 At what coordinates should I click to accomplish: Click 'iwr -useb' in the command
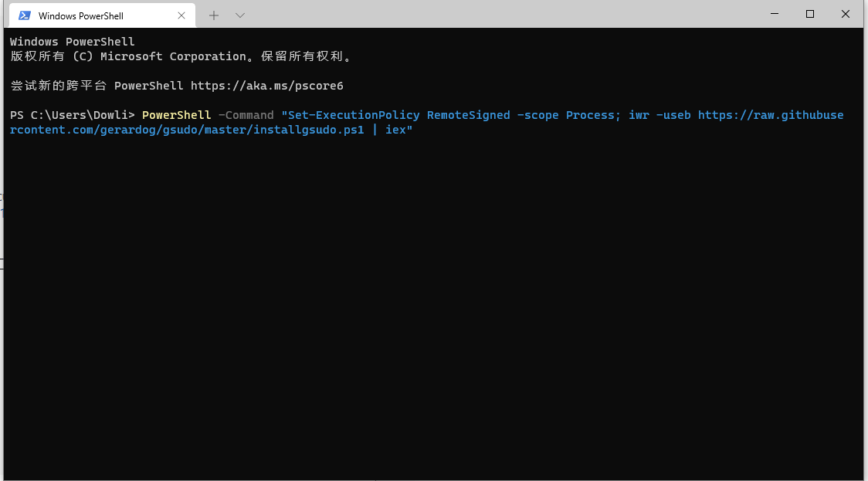coord(659,115)
